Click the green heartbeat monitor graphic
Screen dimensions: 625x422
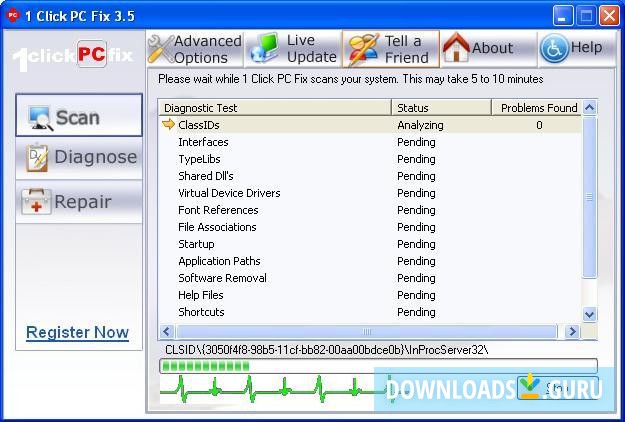click(275, 389)
